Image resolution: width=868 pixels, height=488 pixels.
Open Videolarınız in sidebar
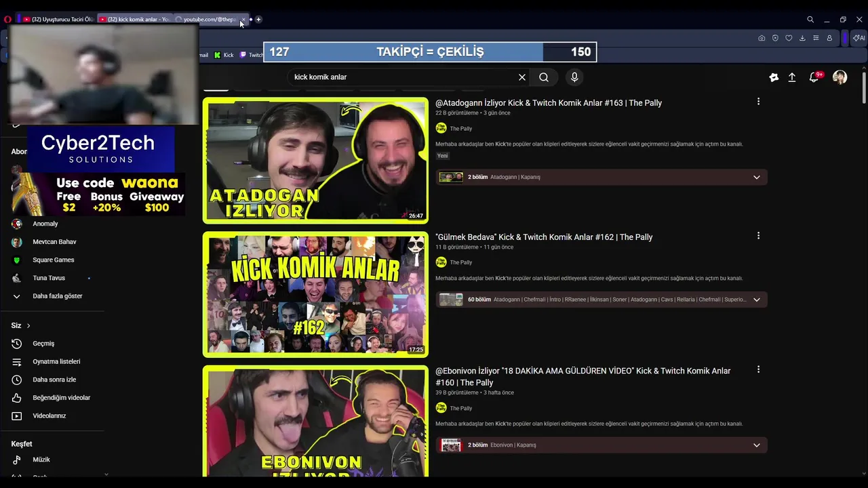tap(49, 416)
